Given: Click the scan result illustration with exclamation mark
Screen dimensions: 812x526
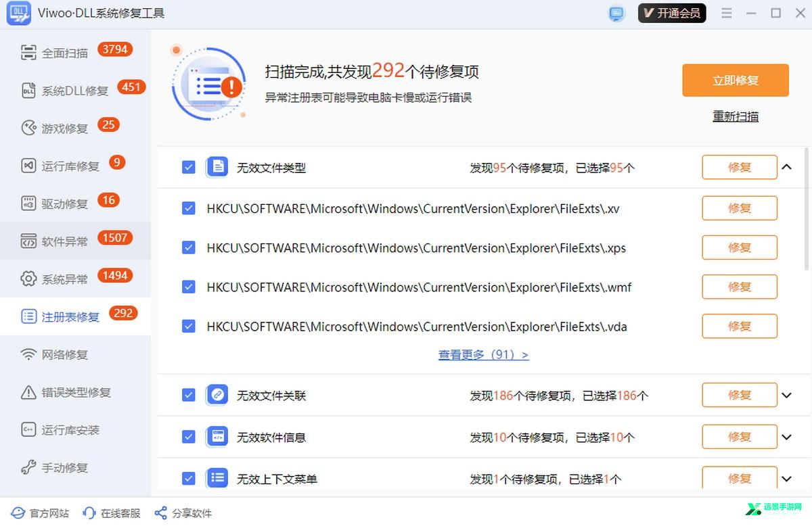Looking at the screenshot, I should (208, 83).
